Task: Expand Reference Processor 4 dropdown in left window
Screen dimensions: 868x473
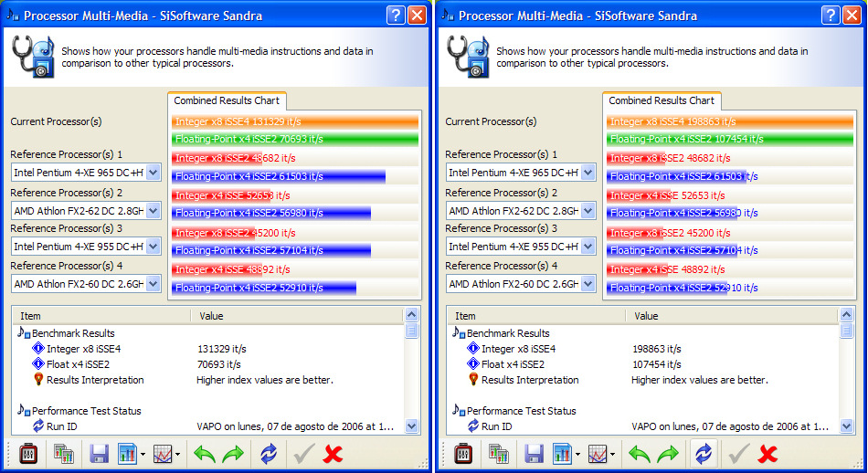Action: (153, 284)
